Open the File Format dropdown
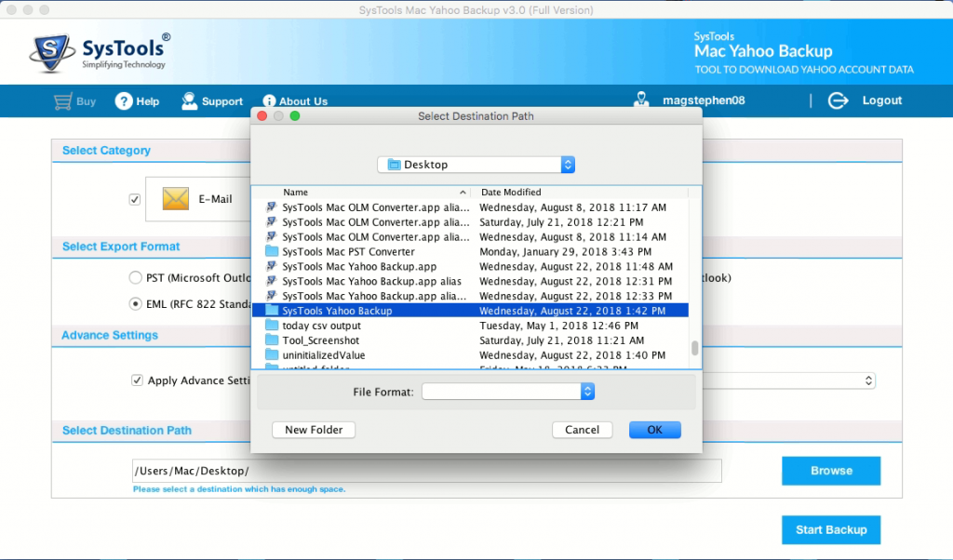The width and height of the screenshot is (953, 560). tap(508, 392)
